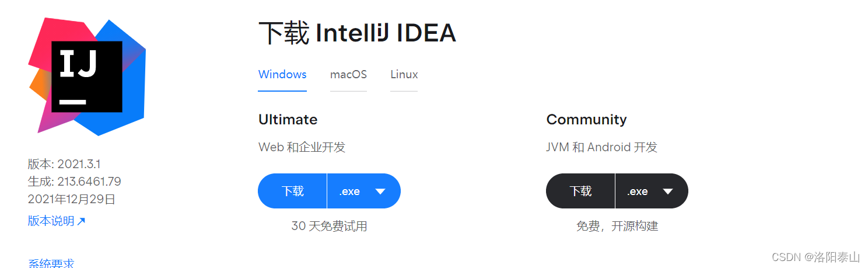Click the white triangle on black Community button

668,191
